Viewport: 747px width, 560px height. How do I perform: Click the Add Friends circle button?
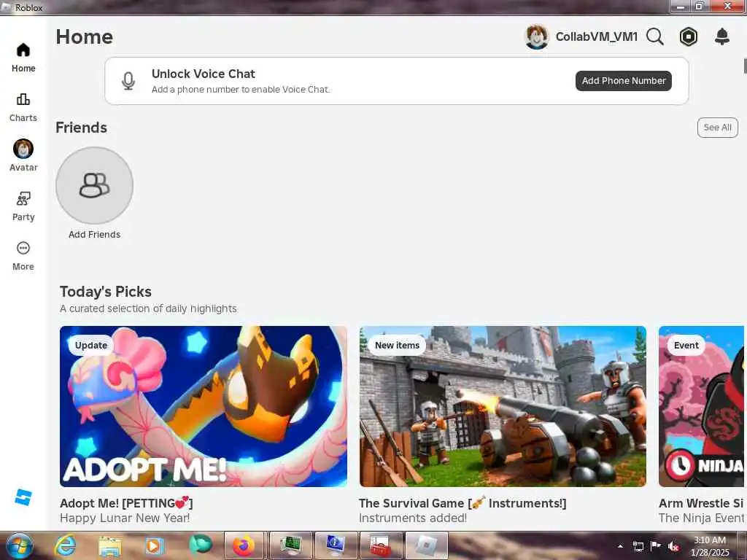pos(94,185)
